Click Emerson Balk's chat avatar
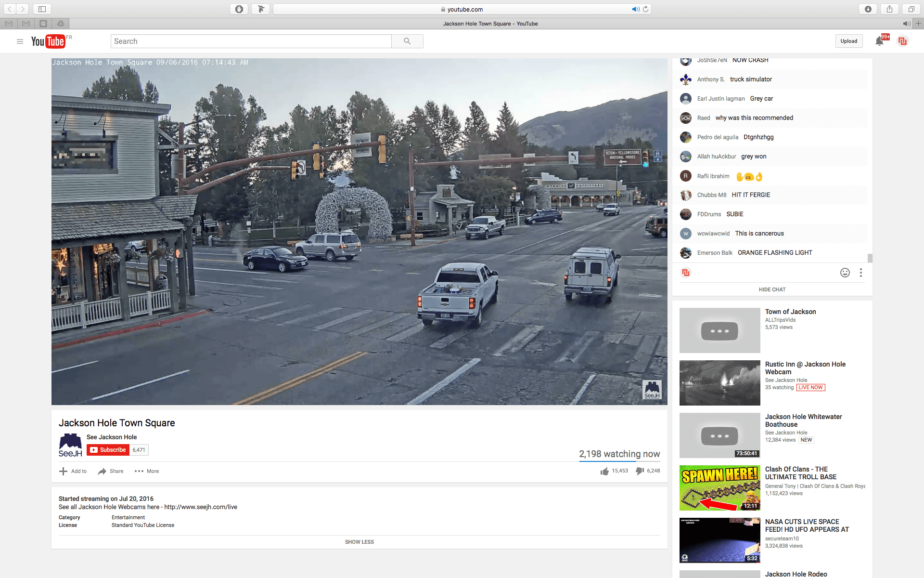Screen dimensions: 924x578 686,252
